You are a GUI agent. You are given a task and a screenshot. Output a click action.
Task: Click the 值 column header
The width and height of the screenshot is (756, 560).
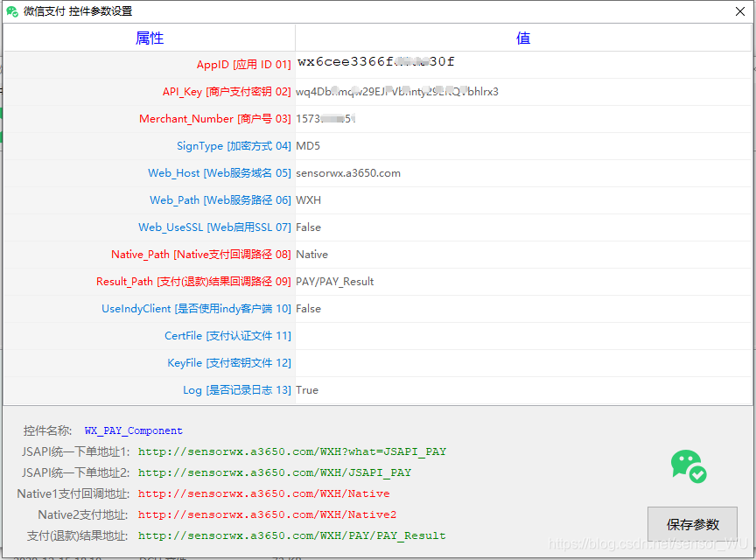(523, 38)
